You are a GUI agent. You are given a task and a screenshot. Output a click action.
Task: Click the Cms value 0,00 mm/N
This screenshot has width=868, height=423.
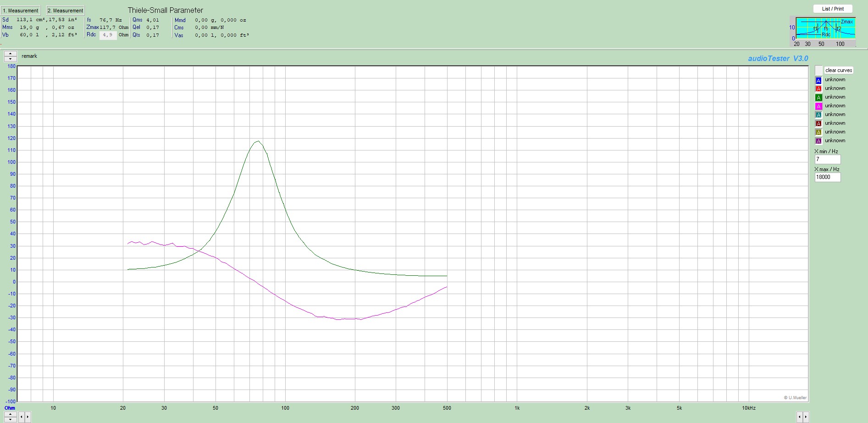[x=209, y=28]
